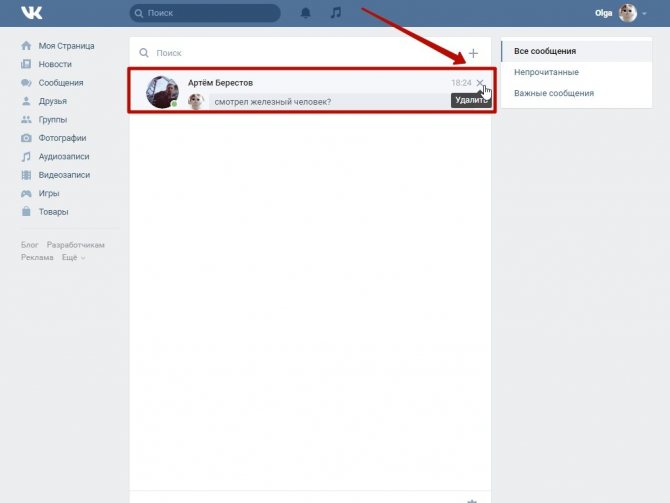Open Сообщения in sidebar

(x=61, y=82)
